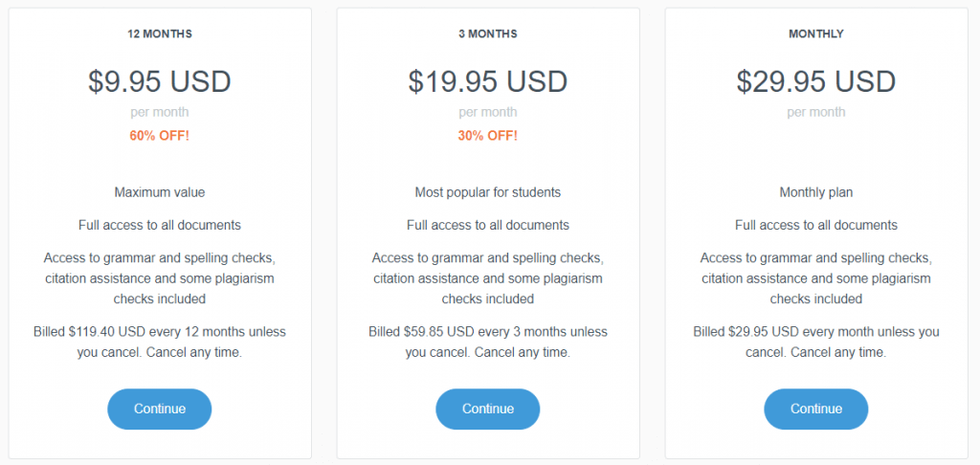Click the $9.95 USD price

(x=160, y=81)
